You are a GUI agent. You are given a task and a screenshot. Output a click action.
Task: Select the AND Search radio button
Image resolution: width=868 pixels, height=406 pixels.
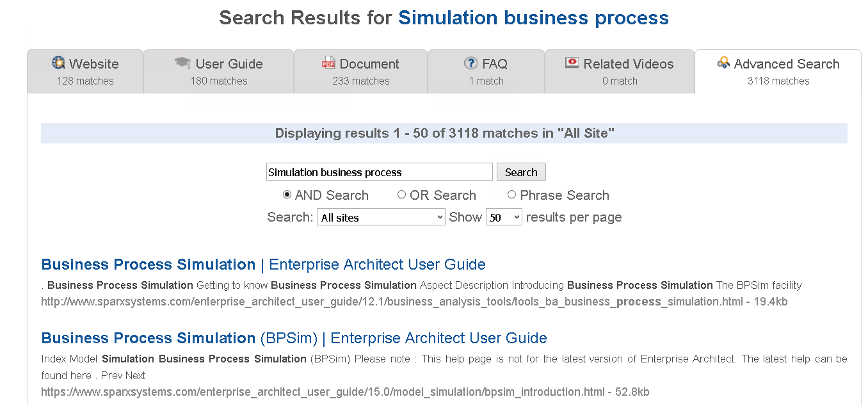pos(287,195)
